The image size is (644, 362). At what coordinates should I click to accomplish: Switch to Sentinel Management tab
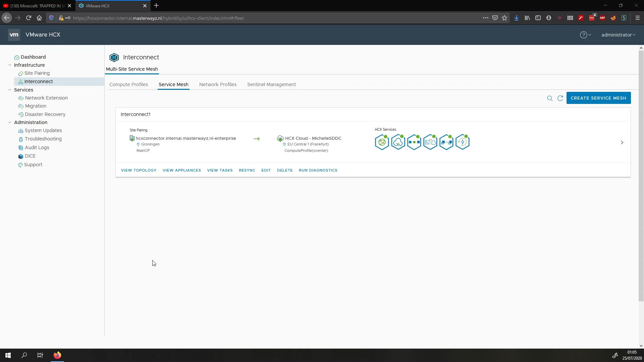[x=271, y=84]
